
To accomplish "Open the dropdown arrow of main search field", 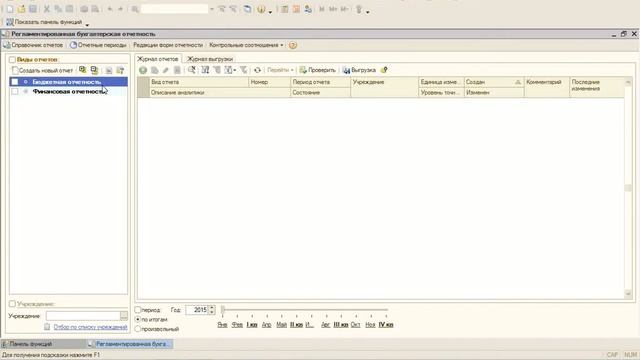I will point(211,9).
